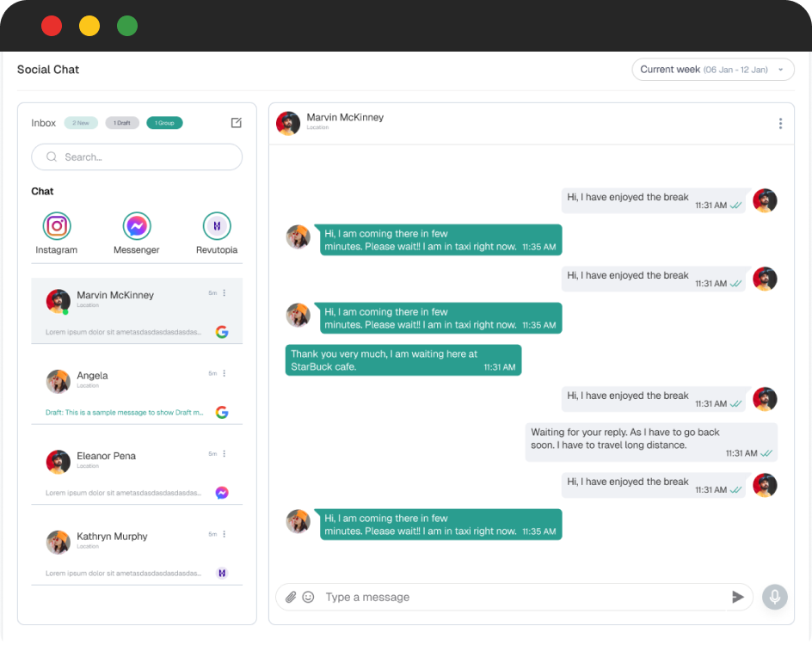The image size is (812, 657).
Task: Open conversation options three-dot menu in header
Action: click(x=780, y=124)
